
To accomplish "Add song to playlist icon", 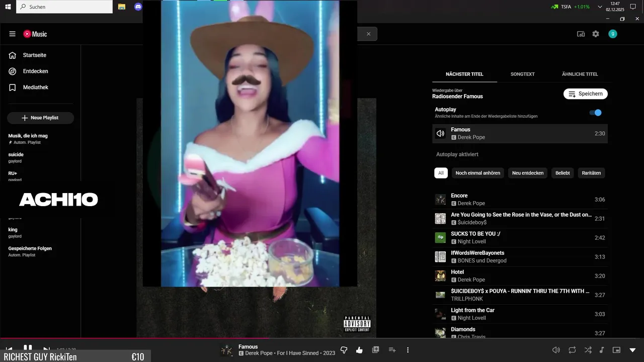I will 392,350.
